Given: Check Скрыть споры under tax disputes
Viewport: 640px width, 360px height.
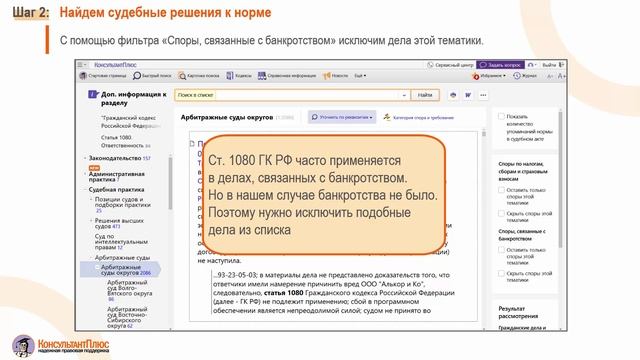Looking at the screenshot, I should tap(501, 213).
